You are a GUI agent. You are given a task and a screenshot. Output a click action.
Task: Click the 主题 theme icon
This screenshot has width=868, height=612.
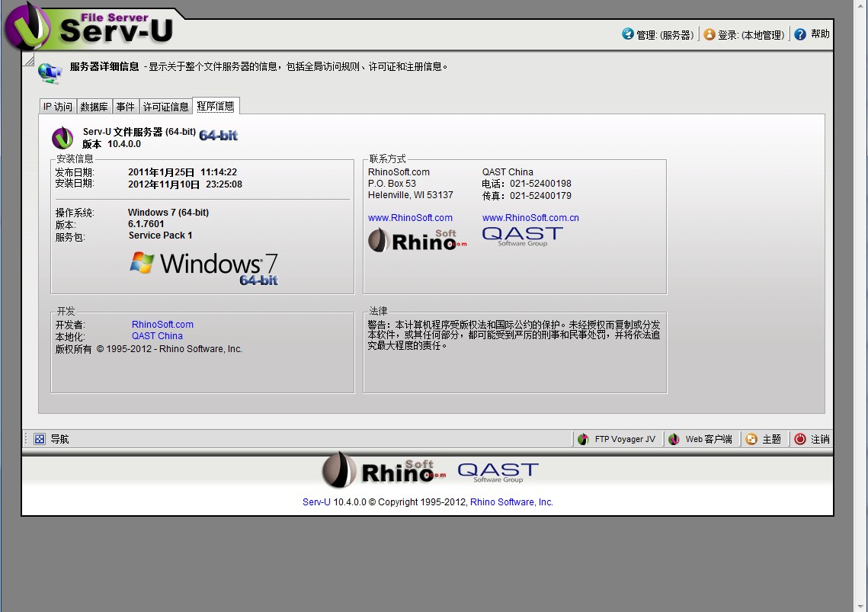(x=751, y=439)
